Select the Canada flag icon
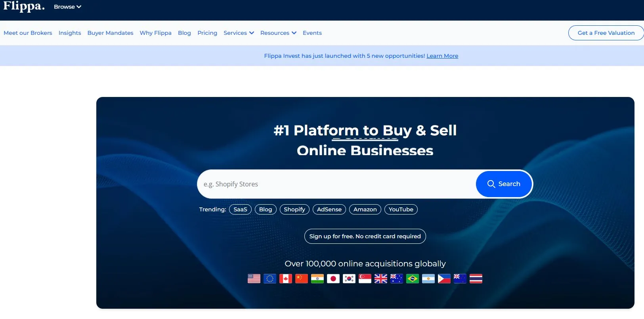The height and width of the screenshot is (319, 644). [x=285, y=279]
